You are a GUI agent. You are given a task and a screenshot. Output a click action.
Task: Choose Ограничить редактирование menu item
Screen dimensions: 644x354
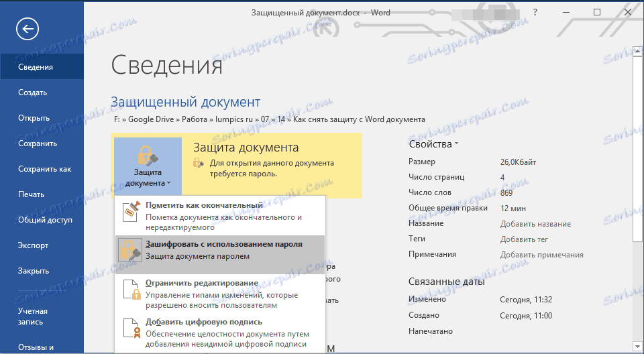tap(220, 294)
